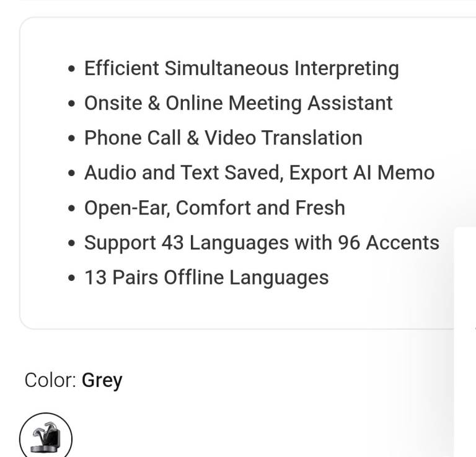476x457 pixels.
Task: Click "Efficient Simultaneous Interpreting" feature line
Action: (x=241, y=68)
